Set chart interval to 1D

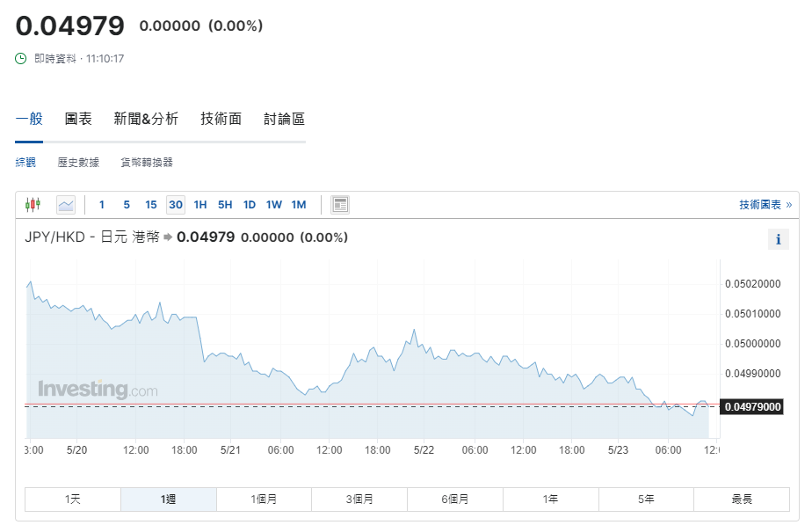coord(250,205)
